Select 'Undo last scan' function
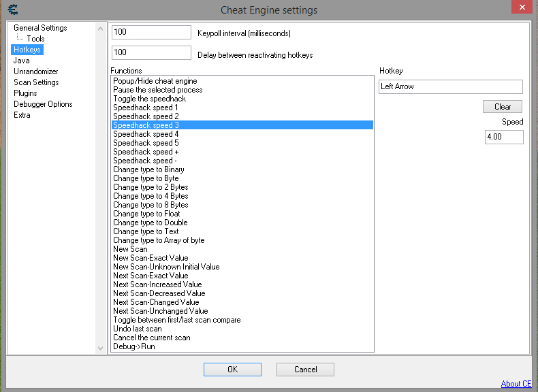 (138, 329)
